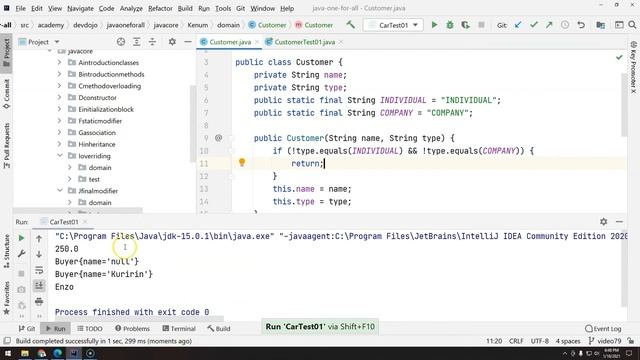
Task: Open Run panel wrench settings
Action: (x=21, y=254)
